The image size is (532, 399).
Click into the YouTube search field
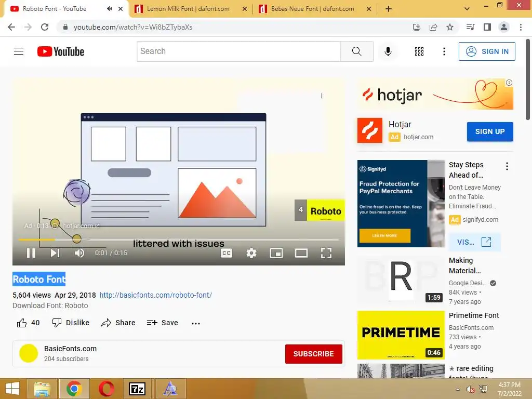[x=239, y=51]
